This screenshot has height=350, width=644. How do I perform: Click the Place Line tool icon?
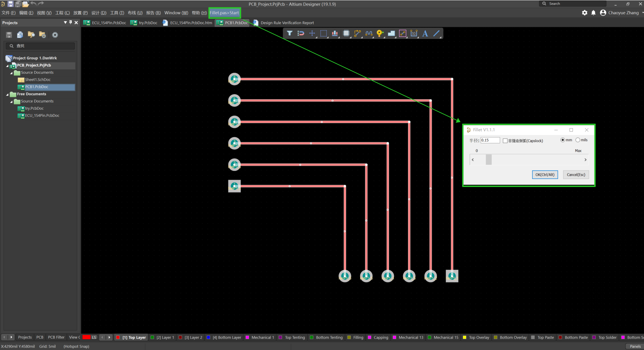coord(436,33)
